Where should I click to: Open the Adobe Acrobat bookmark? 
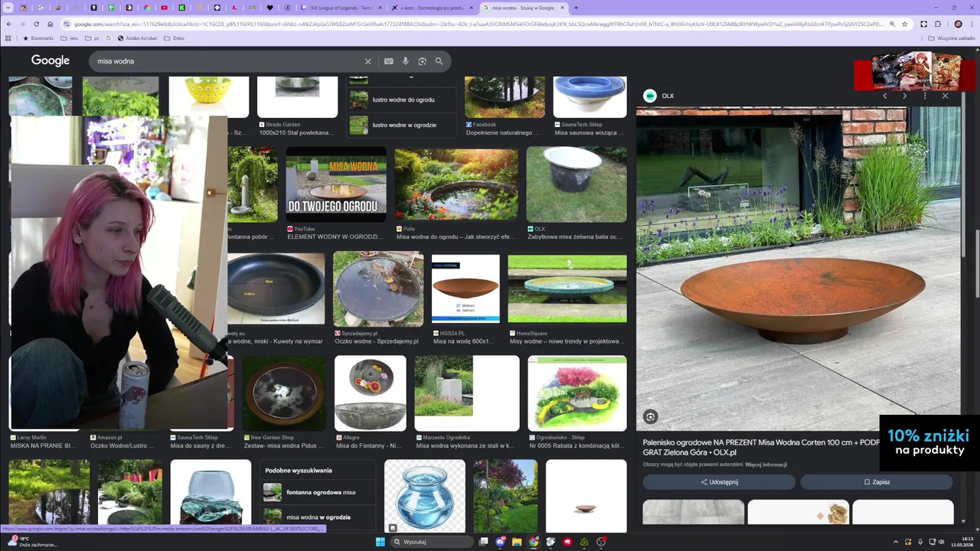137,37
